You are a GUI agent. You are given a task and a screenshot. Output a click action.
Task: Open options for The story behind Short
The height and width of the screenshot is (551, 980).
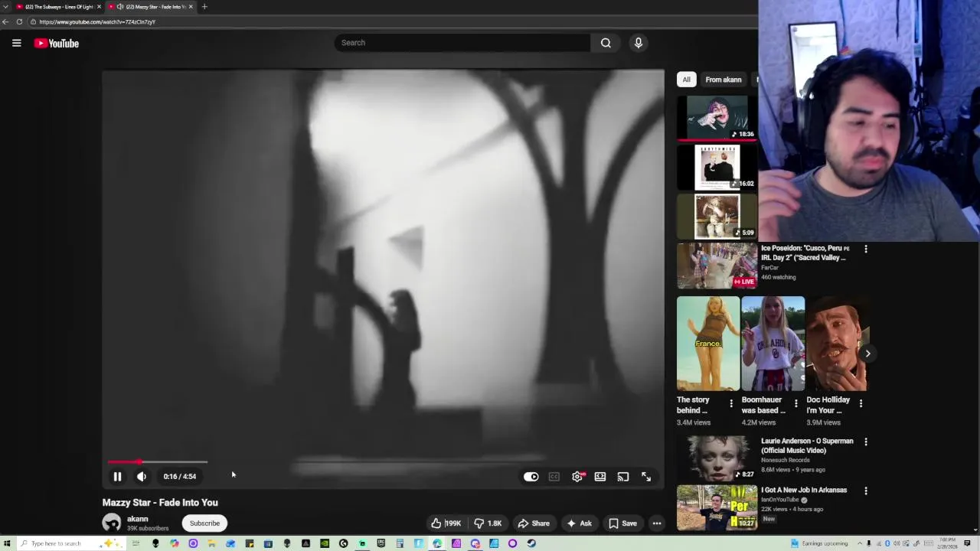(x=731, y=403)
